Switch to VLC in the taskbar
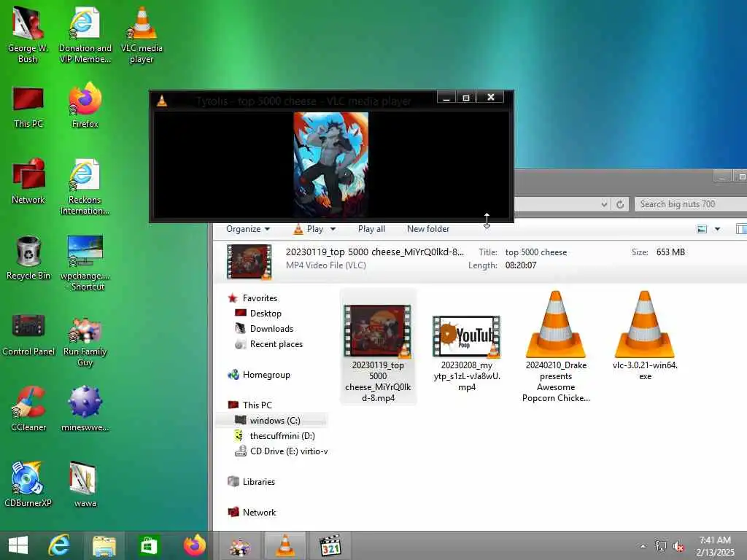Screen dimensions: 747x560 point(285,545)
